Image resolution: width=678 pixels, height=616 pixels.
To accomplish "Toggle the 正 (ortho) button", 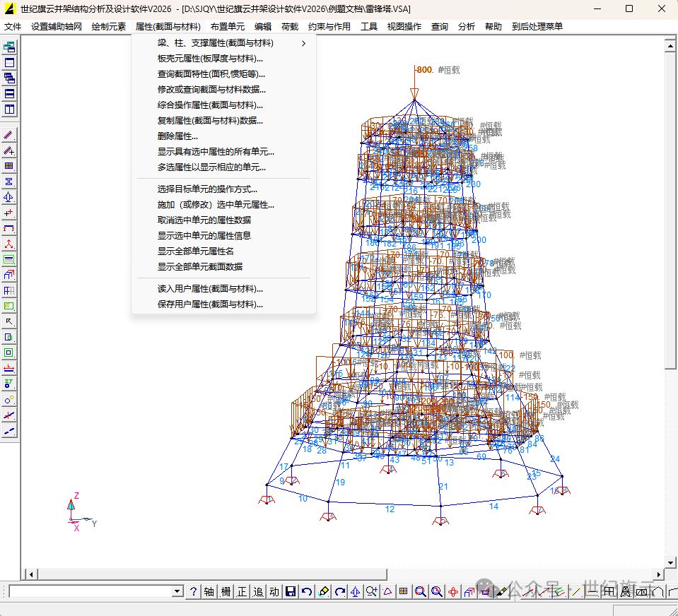I will pos(242,591).
